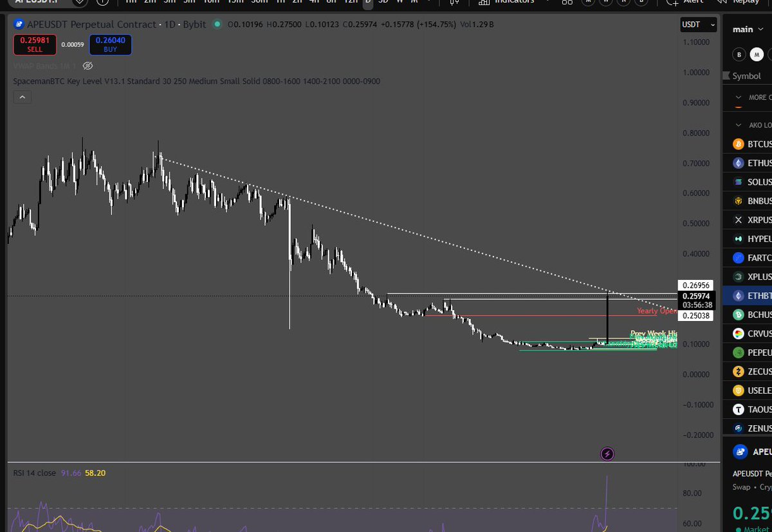Select the ZENUS watchlist icon
This screenshot has height=532, width=772.
click(739, 428)
